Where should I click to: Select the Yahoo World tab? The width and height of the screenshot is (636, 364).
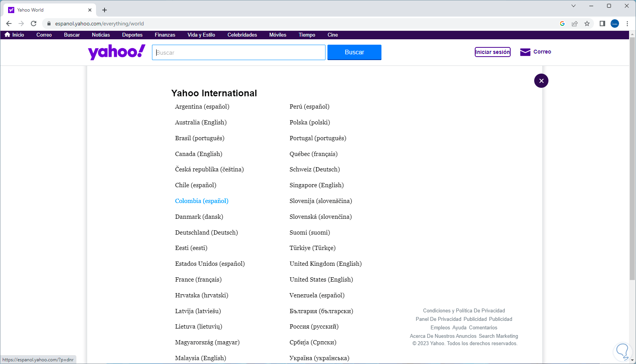pos(50,10)
